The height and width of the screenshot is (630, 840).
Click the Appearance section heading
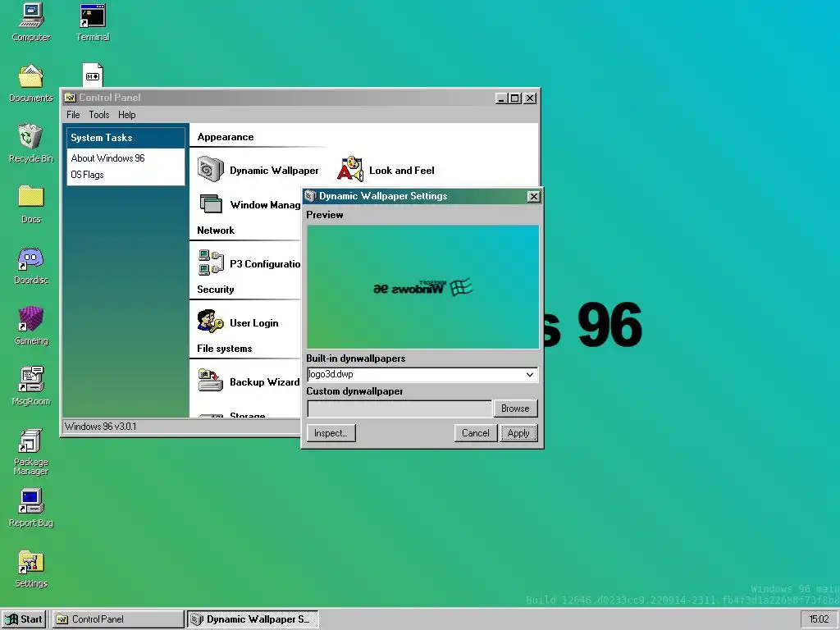[226, 137]
